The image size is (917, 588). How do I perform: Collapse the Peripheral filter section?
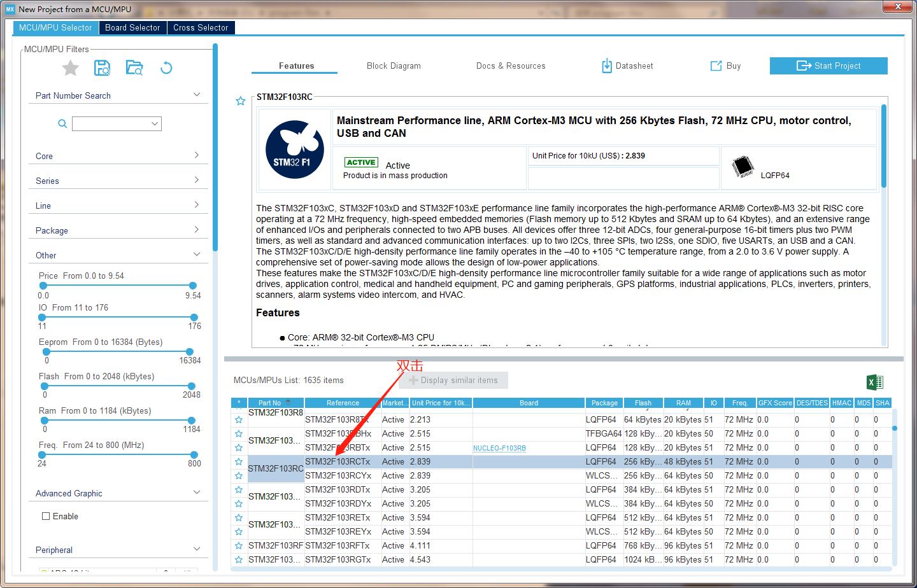point(197,549)
